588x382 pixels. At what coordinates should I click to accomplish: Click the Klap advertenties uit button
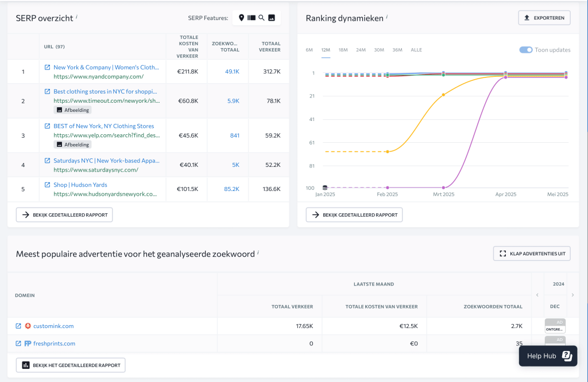click(532, 254)
